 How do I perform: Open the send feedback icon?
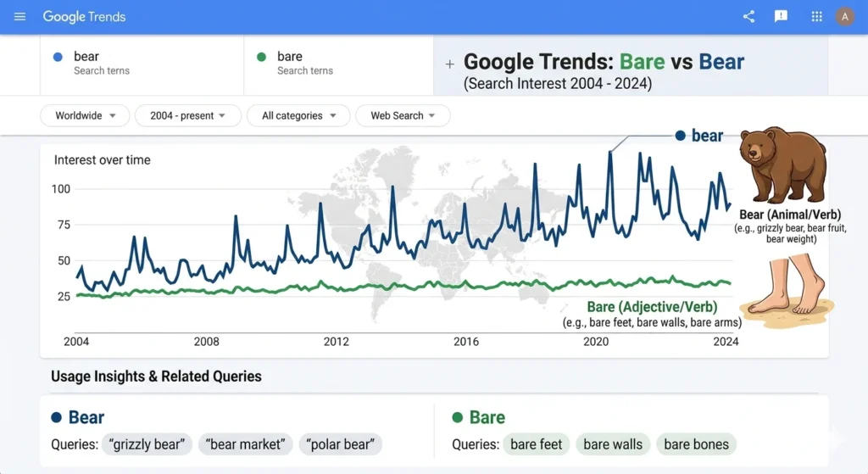[x=781, y=17]
